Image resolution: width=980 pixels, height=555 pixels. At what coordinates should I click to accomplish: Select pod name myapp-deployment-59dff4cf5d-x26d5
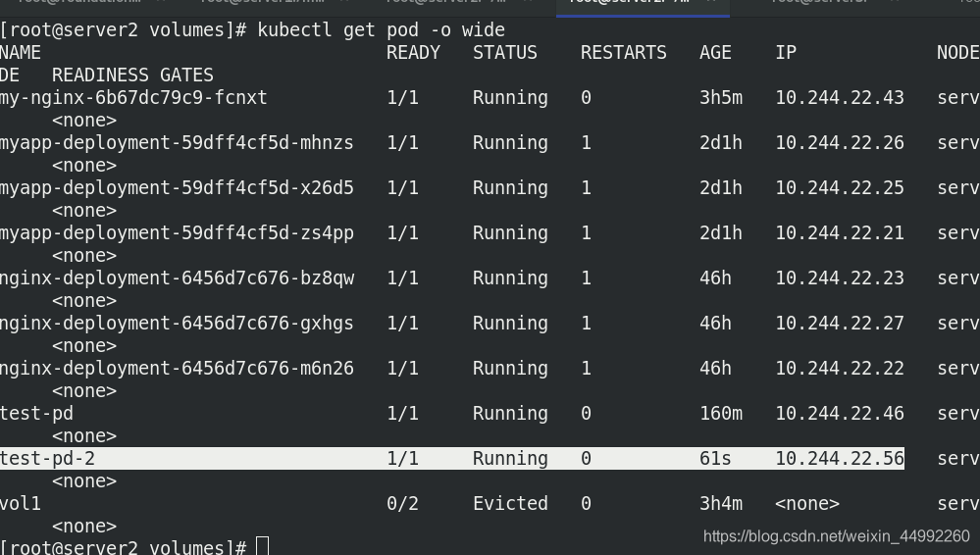[x=177, y=187]
